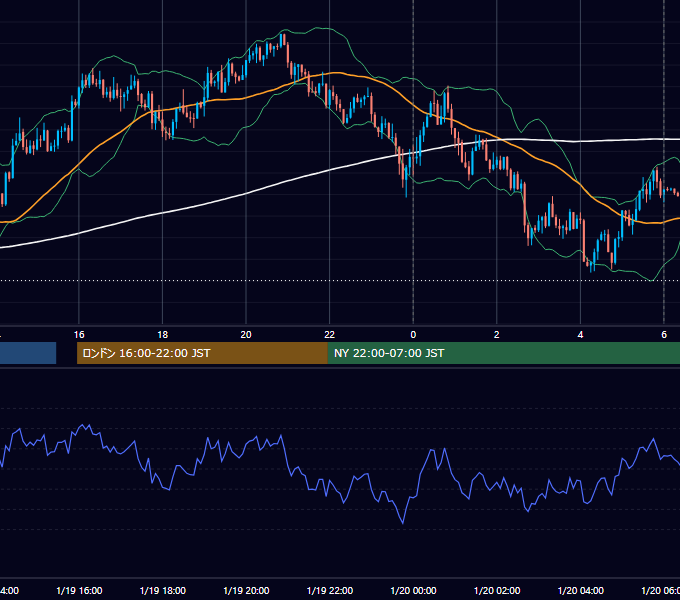680x600 pixels.
Task: Click the blue session bar left of London
Action: [28, 353]
